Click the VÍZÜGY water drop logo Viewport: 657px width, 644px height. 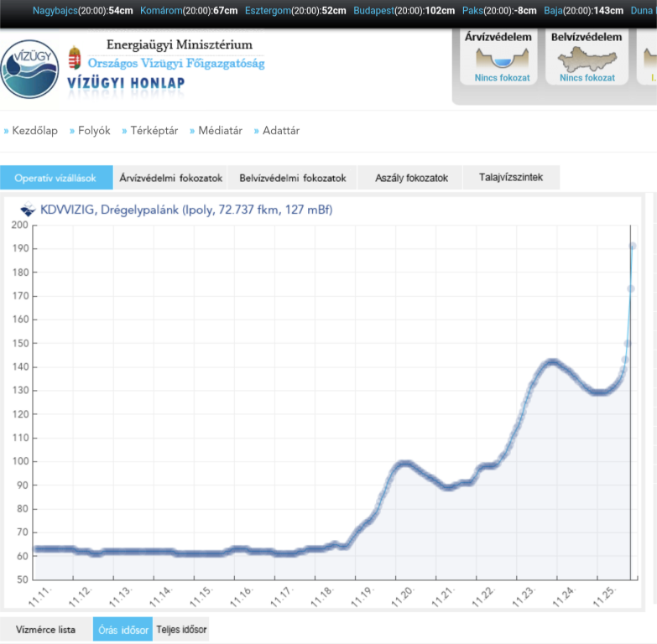(30, 69)
